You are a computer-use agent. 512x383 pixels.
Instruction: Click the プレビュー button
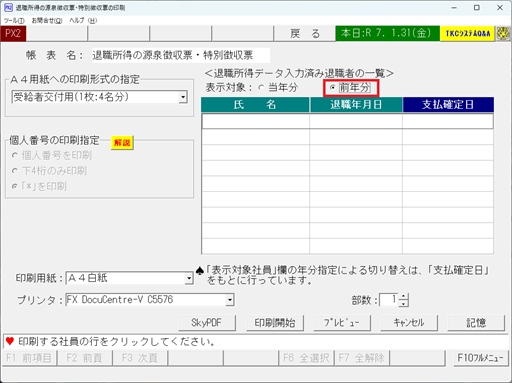(x=342, y=322)
